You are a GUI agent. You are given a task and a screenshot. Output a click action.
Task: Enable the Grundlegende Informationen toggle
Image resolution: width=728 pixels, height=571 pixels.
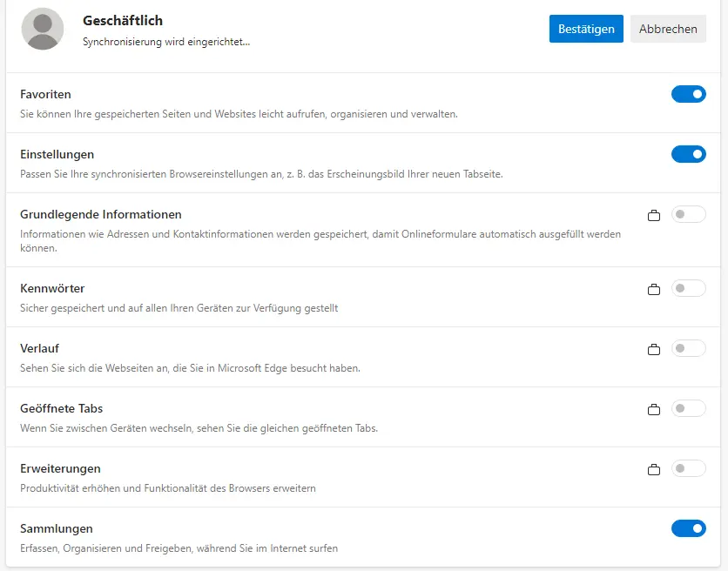[x=688, y=214]
